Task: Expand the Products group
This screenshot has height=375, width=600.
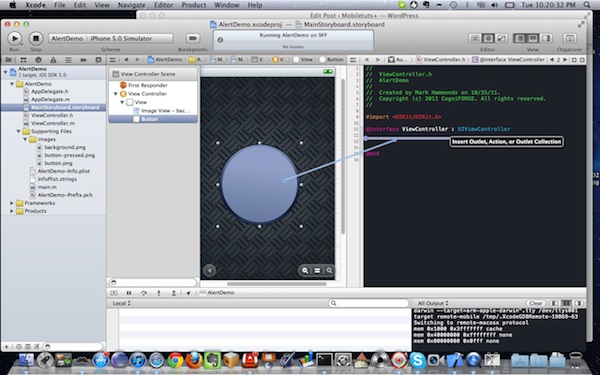Action: click(12, 211)
